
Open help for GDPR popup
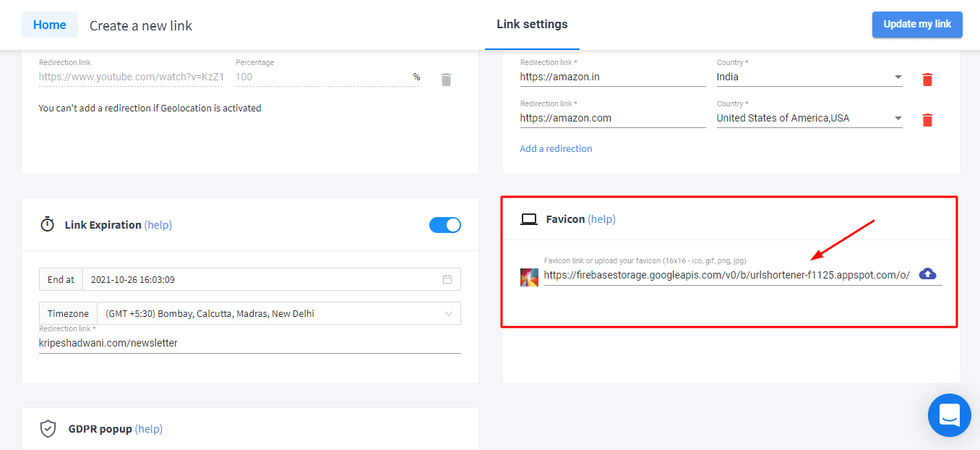(148, 429)
